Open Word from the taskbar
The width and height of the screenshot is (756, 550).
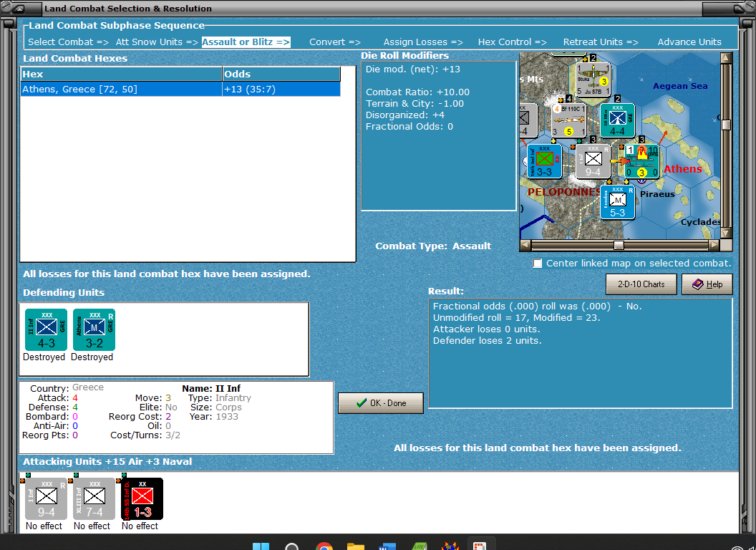tap(387, 546)
